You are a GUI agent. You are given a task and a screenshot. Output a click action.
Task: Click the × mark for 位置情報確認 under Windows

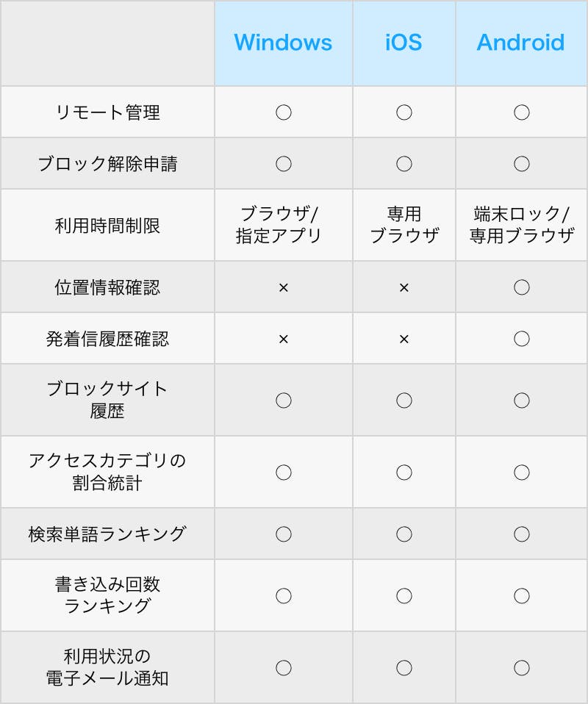pos(284,288)
